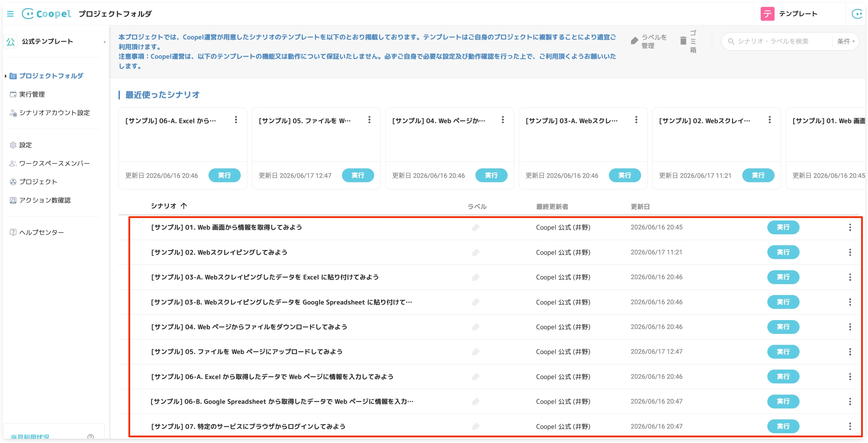Open more options on the 01. Web 画面 row
The width and height of the screenshot is (868, 443).
coord(850,228)
